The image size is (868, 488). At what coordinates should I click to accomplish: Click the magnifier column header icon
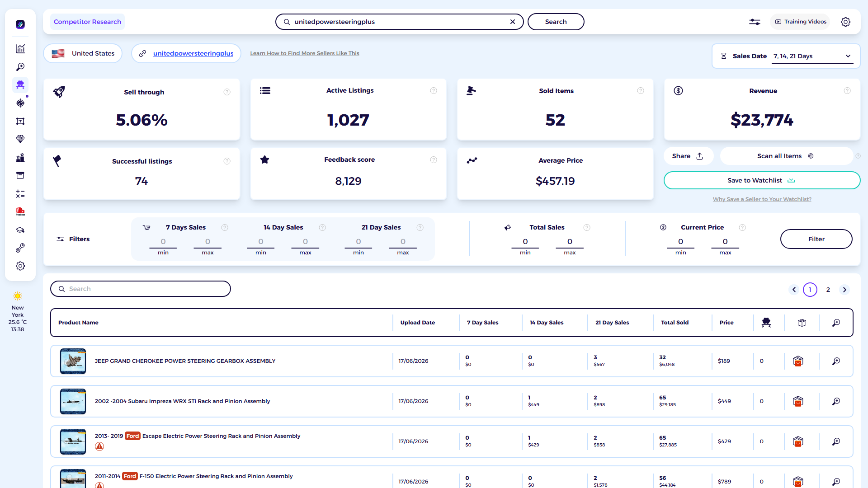pyautogui.click(x=836, y=323)
